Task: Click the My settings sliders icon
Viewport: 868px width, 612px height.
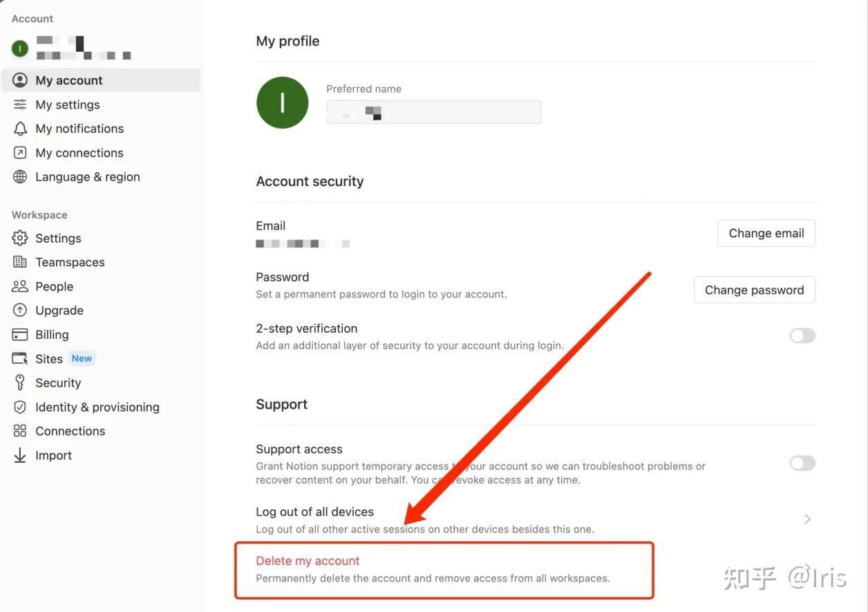Action: [20, 104]
